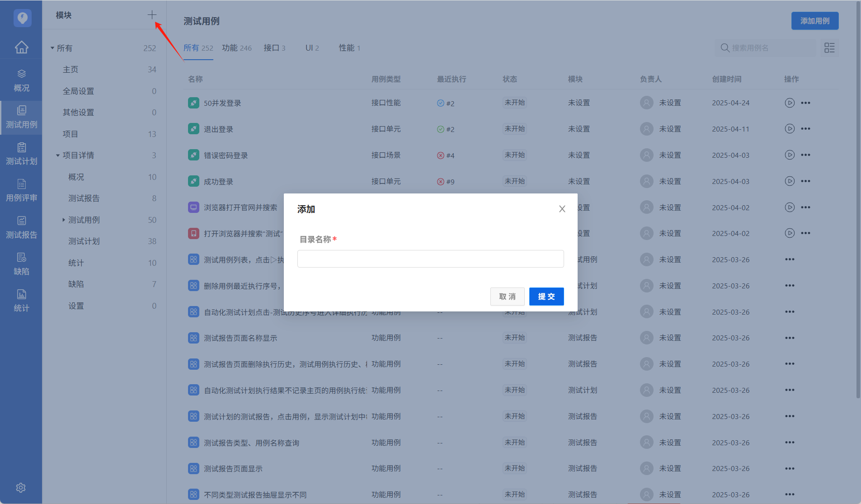Image resolution: width=861 pixels, height=504 pixels.
Task: Click the app logo at top left
Action: [x=22, y=18]
